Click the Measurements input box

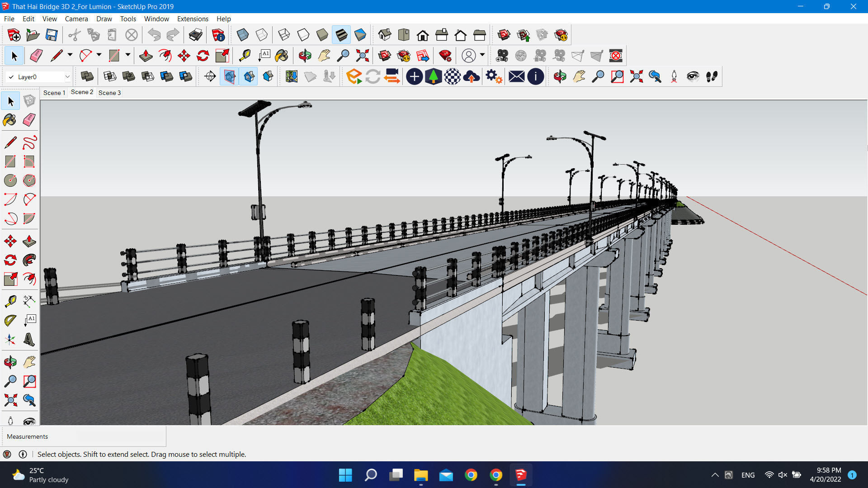(121, 436)
